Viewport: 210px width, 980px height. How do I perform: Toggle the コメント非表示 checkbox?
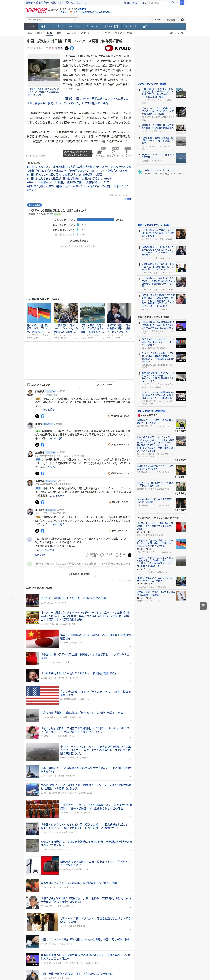click(x=115, y=580)
